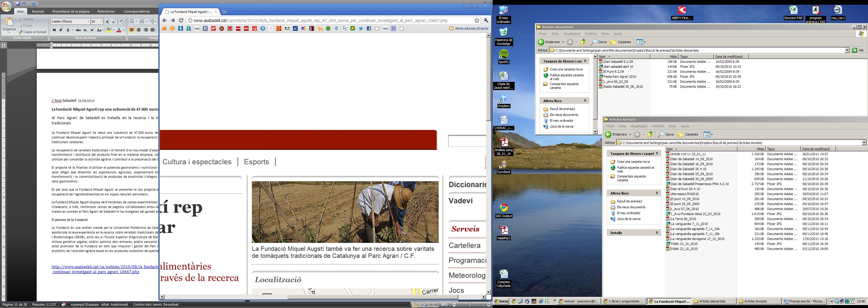Click Cultura i espectacles on the web page
The height and width of the screenshot is (308, 868).
[197, 162]
